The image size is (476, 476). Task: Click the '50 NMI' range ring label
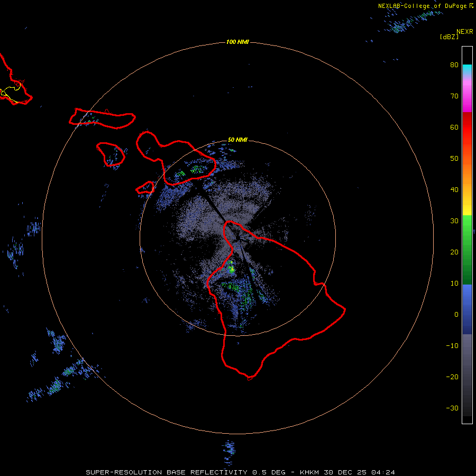click(x=237, y=140)
